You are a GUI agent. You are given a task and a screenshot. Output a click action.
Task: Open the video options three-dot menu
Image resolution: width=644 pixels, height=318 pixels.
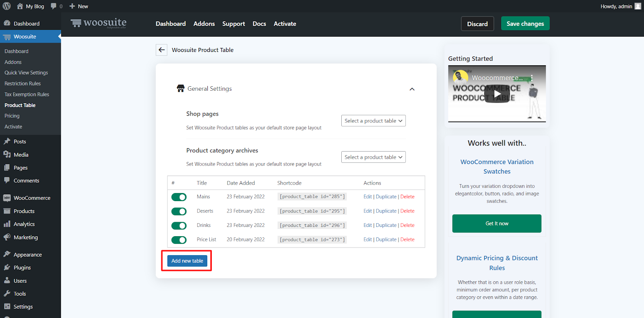pos(532,78)
